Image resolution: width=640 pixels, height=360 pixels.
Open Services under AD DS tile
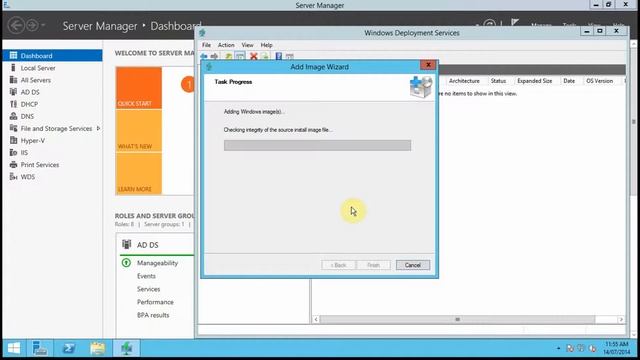[x=149, y=289]
